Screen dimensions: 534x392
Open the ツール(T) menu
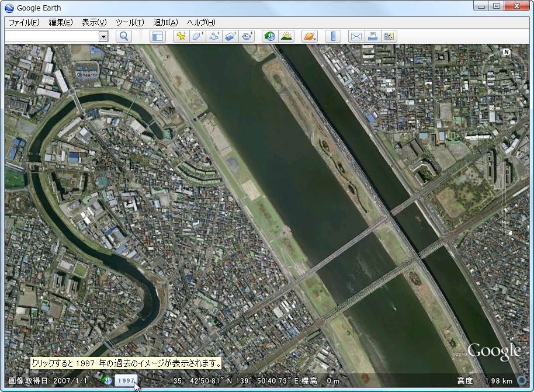[x=130, y=22]
